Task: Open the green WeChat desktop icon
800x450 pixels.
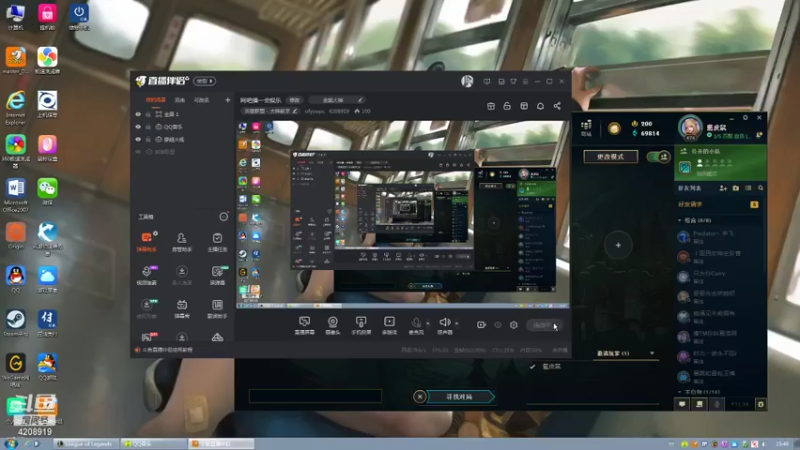Action: tap(47, 192)
